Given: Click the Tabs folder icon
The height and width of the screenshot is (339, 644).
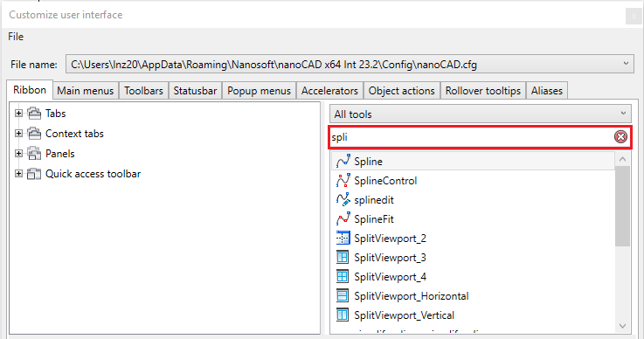Looking at the screenshot, I should 34,113.
